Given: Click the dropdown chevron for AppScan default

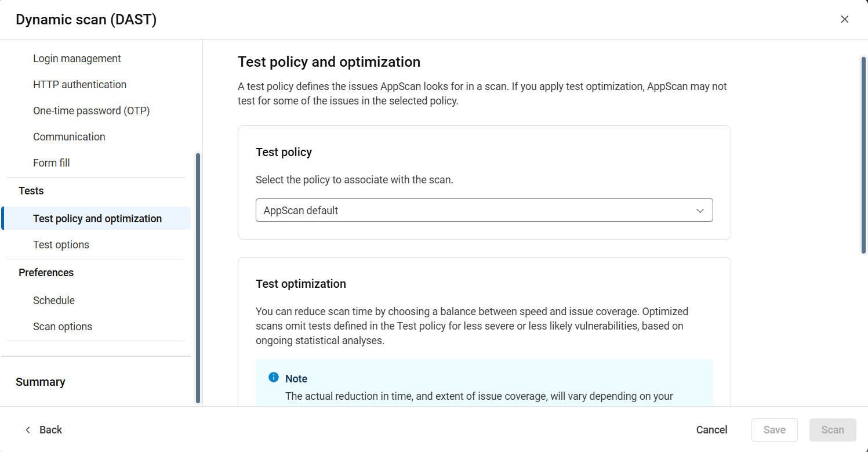Looking at the screenshot, I should [700, 211].
